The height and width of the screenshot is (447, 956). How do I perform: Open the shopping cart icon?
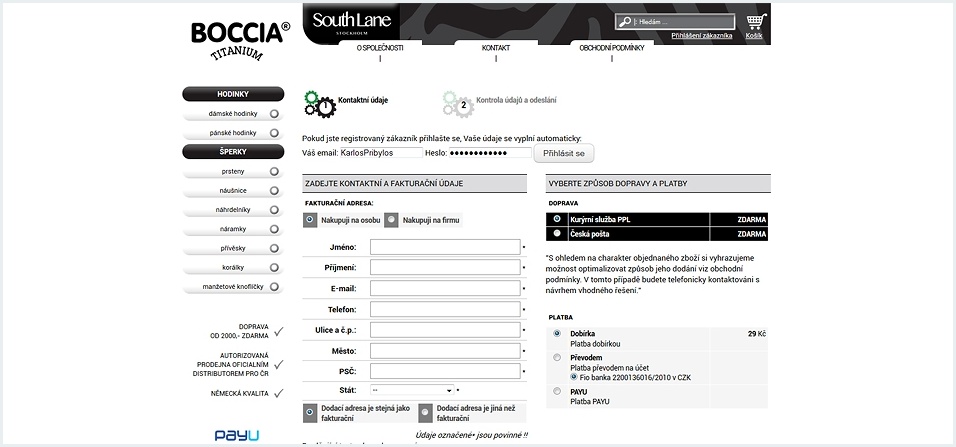pos(755,22)
